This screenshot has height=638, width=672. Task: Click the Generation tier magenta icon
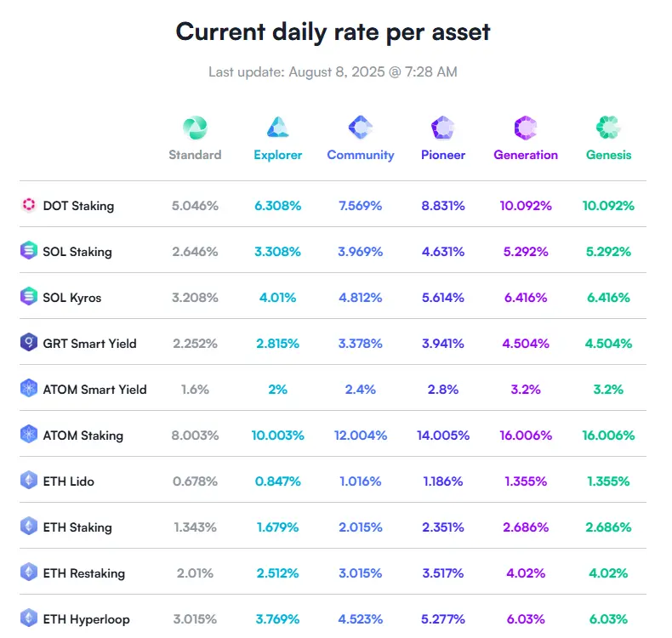pyautogui.click(x=526, y=128)
